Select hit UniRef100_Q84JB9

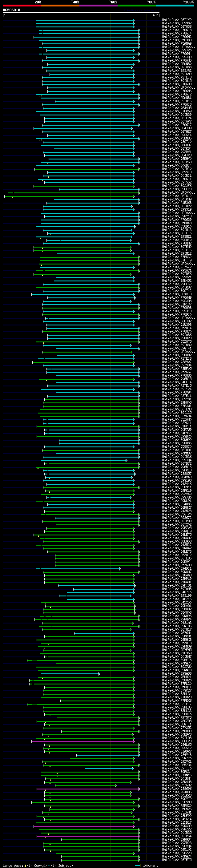coord(177,128)
